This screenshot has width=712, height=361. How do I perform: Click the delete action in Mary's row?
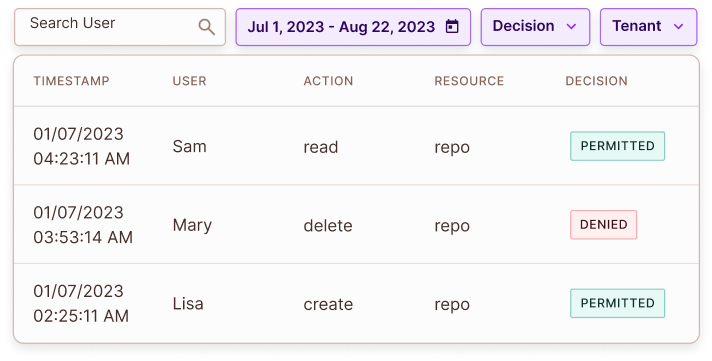click(328, 226)
